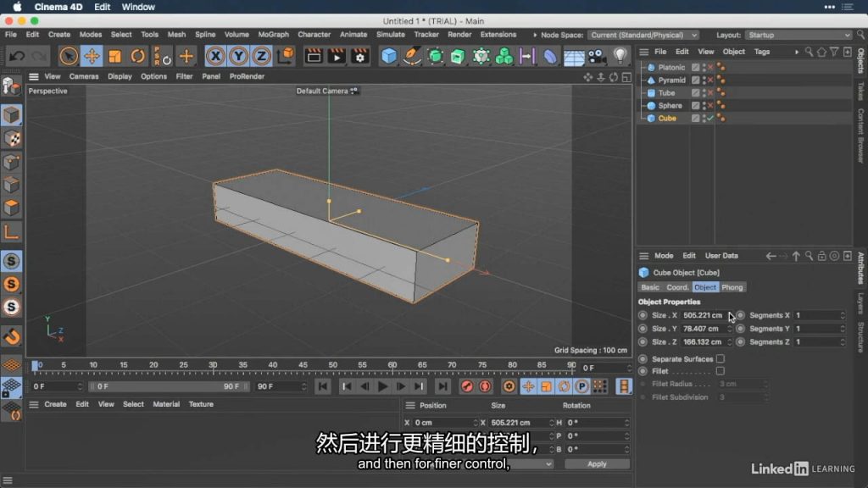Activate the Scale tool
Image resolution: width=868 pixels, height=488 pixels.
[x=114, y=56]
